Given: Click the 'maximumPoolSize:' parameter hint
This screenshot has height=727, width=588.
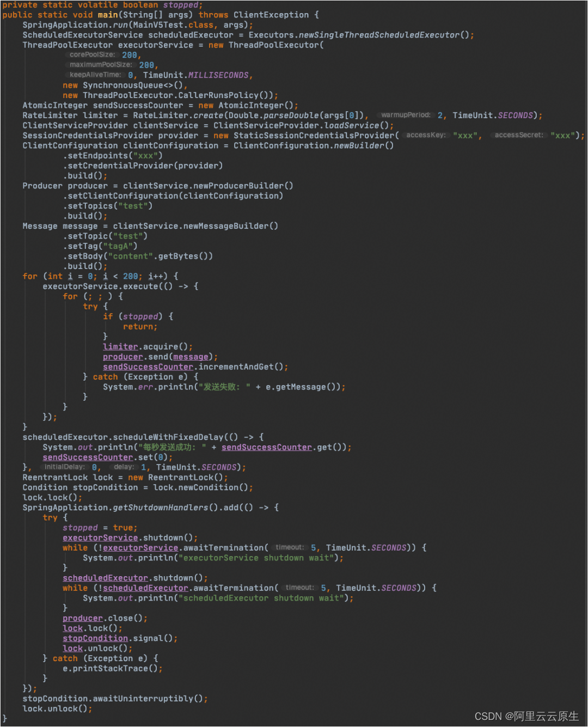Looking at the screenshot, I should point(101,65).
